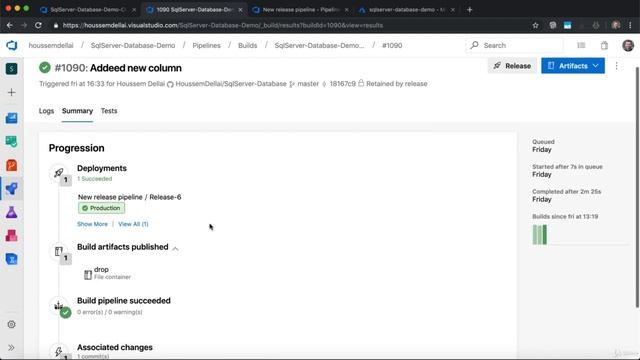Click the browser back arrow
640x360 pixels.
pos(10,25)
